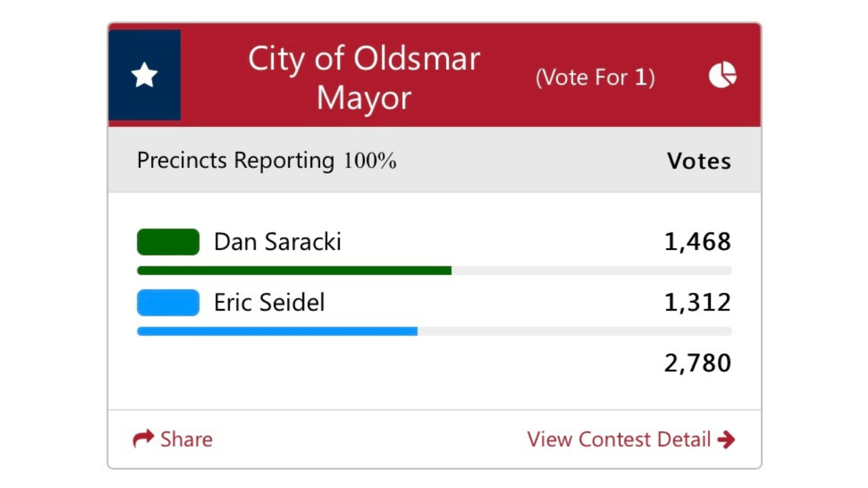Click Dan Saracki's green progress bar
The image size is (868, 488).
click(294, 270)
